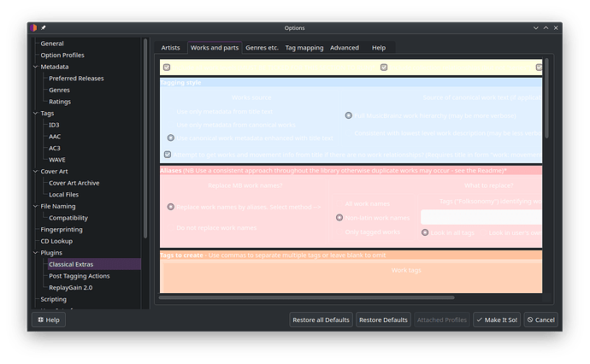Click the pin icon in title bar
Image resolution: width=590 pixels, height=364 pixels.
point(44,28)
